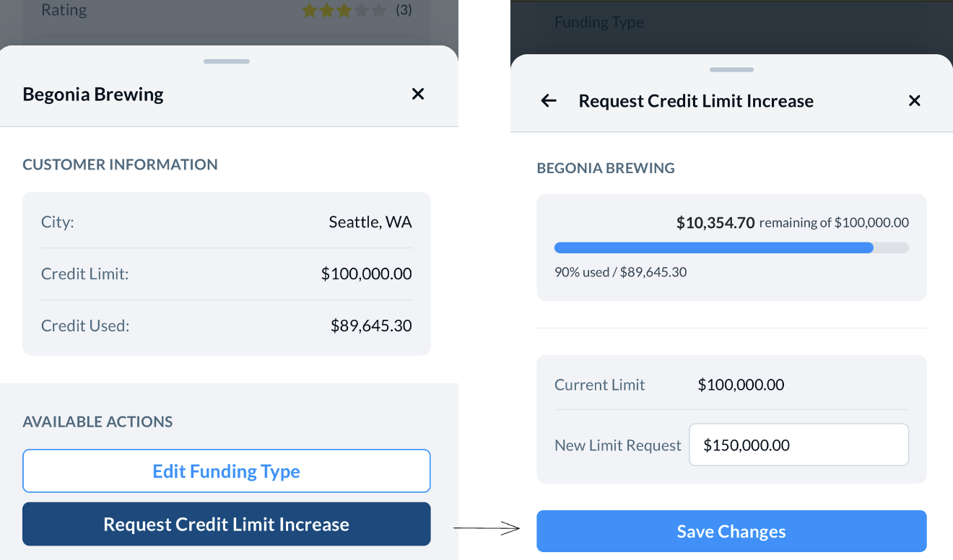Click the star rating icons
This screenshot has width=953, height=560.
pos(344,11)
